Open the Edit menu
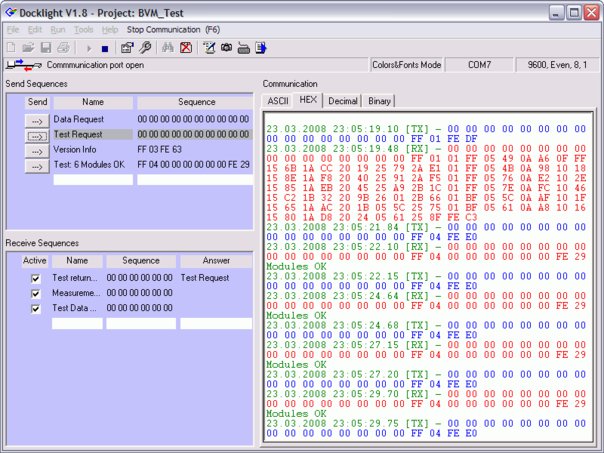The width and height of the screenshot is (604, 453). [35, 30]
